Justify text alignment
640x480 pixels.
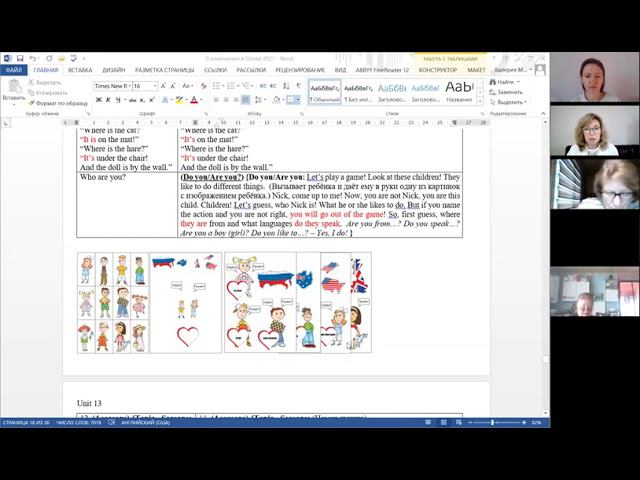click(x=246, y=100)
